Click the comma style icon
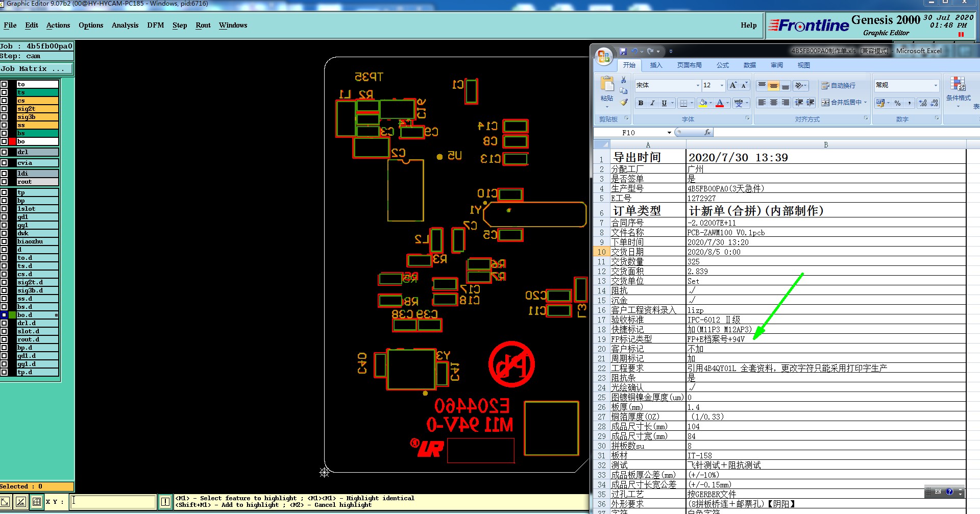This screenshot has width=980, height=514. click(x=910, y=103)
